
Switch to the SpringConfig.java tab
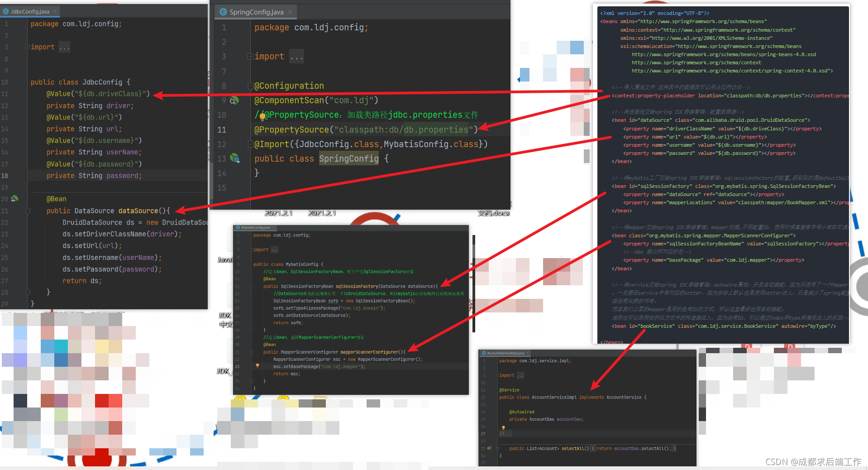[x=256, y=12]
